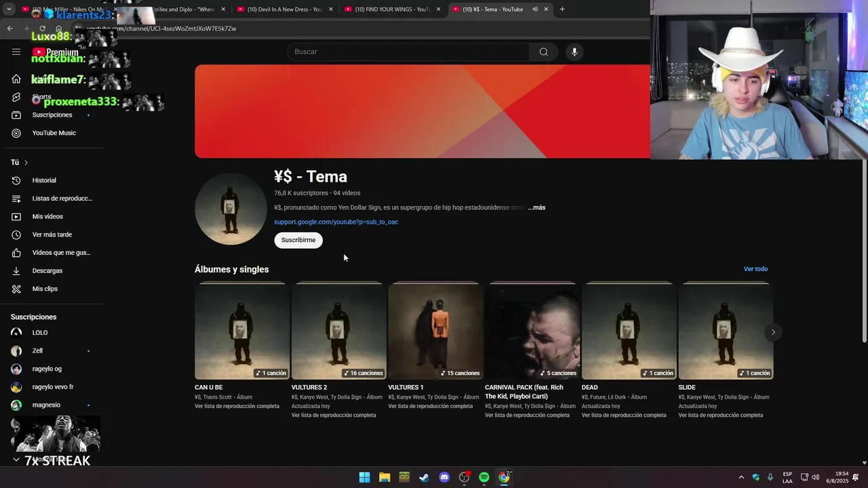
Task: Expand channel description with ...más
Action: pyautogui.click(x=536, y=207)
